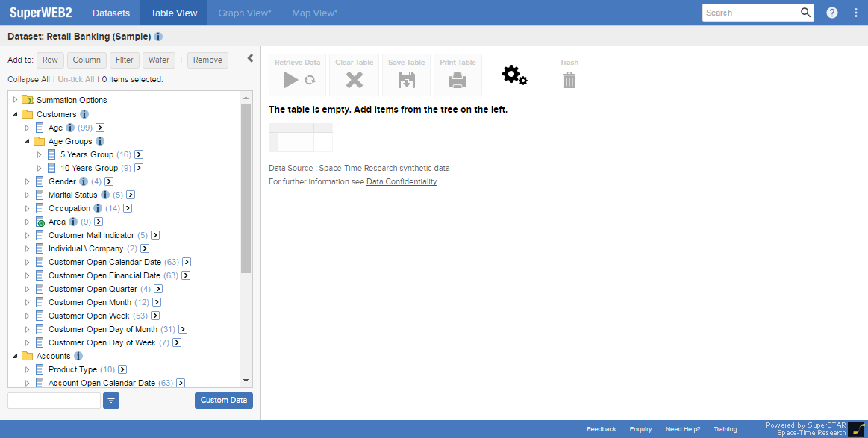
Task: Collapse the Age Groups folder
Action: (x=28, y=141)
